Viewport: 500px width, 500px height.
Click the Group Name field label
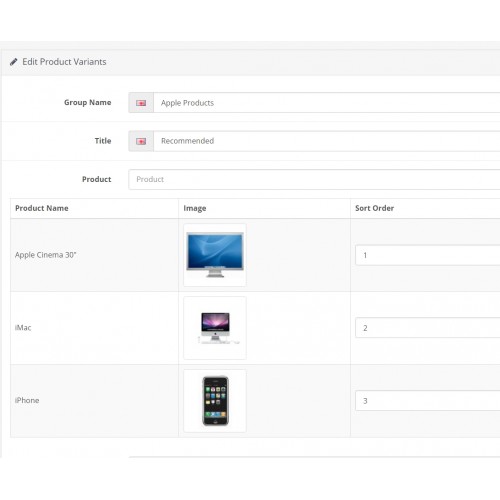click(88, 103)
